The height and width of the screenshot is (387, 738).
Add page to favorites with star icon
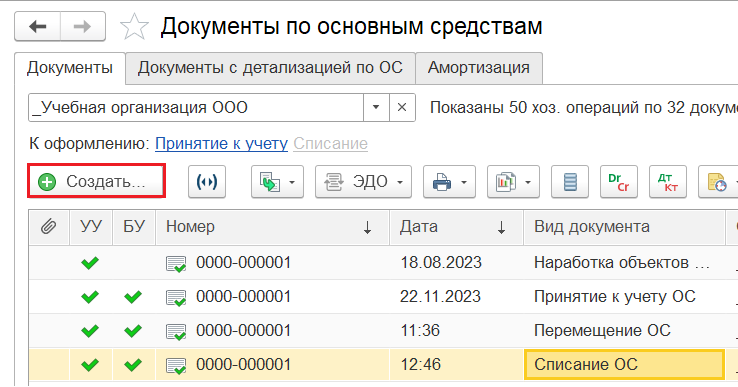coord(135,27)
